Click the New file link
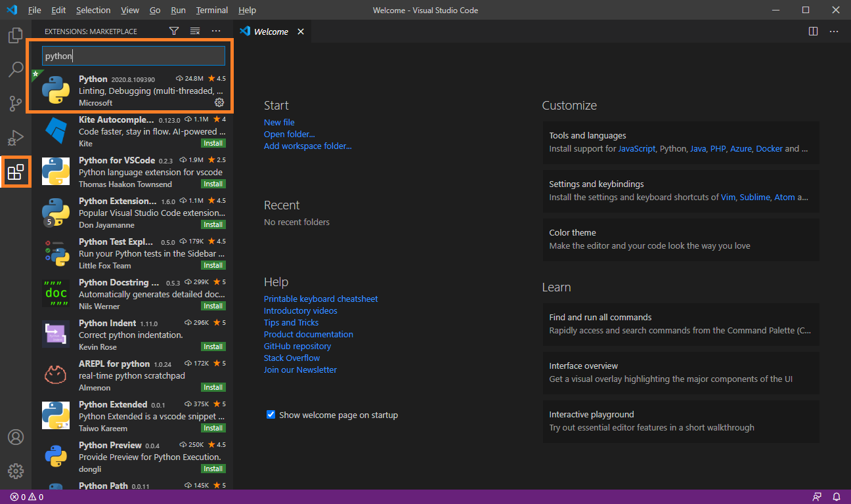 pos(279,122)
